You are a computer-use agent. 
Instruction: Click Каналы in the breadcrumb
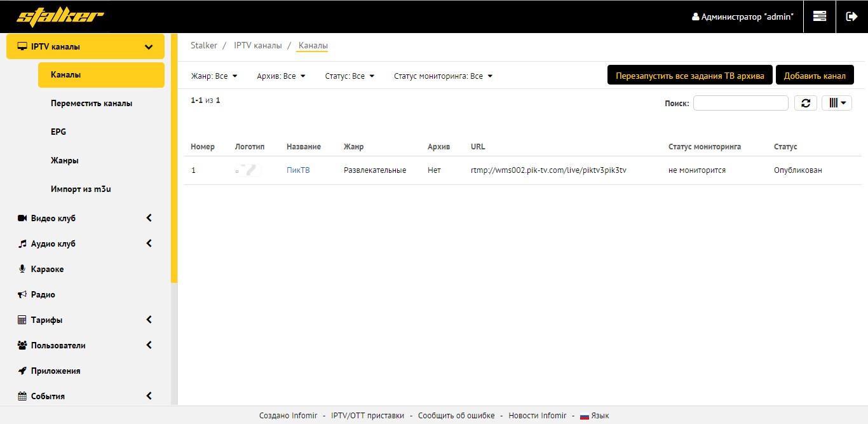pyautogui.click(x=313, y=45)
